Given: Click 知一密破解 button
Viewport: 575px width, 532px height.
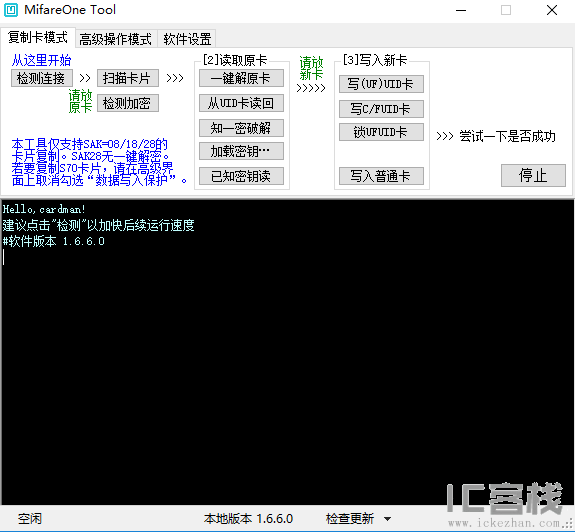Looking at the screenshot, I should tap(241, 128).
